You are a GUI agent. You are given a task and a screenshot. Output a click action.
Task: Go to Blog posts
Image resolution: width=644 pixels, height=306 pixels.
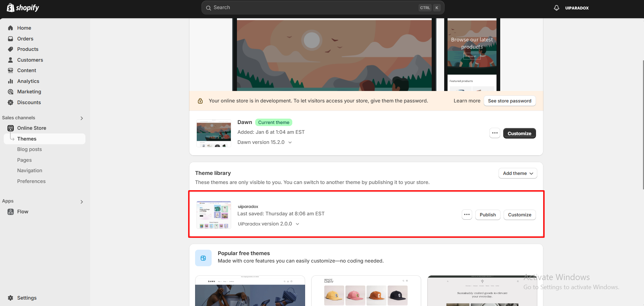pyautogui.click(x=29, y=149)
